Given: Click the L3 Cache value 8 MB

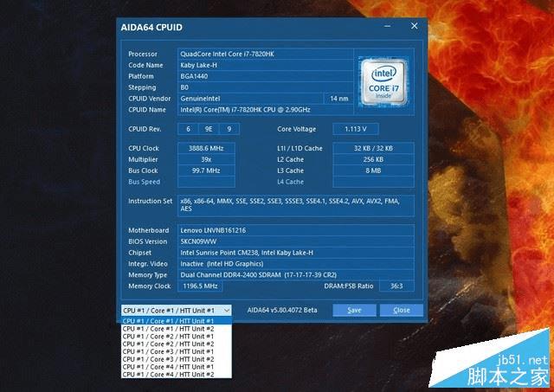Looking at the screenshot, I should coord(373,170).
